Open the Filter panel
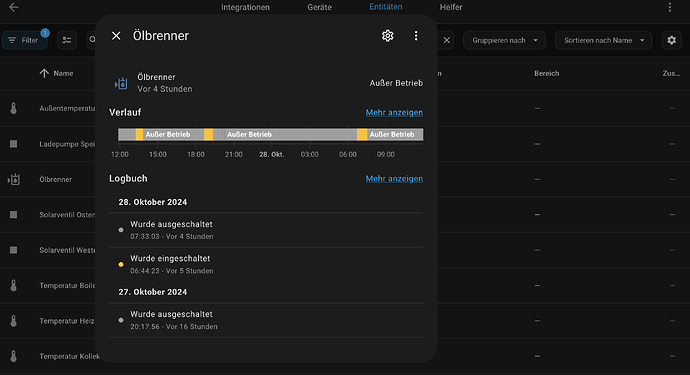The height and width of the screenshot is (375, 690). (25, 40)
